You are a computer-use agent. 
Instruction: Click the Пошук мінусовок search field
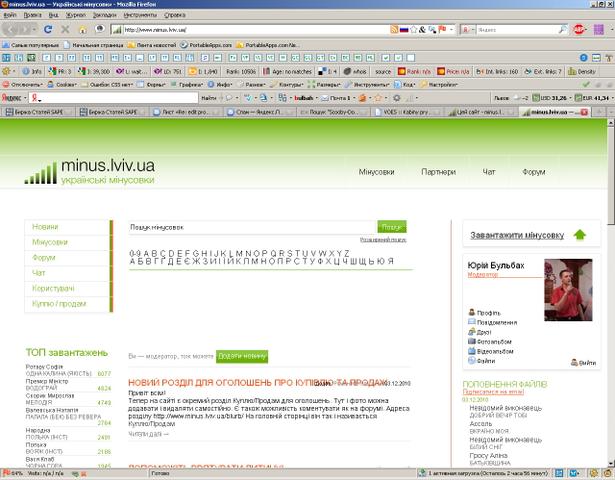tap(251, 228)
